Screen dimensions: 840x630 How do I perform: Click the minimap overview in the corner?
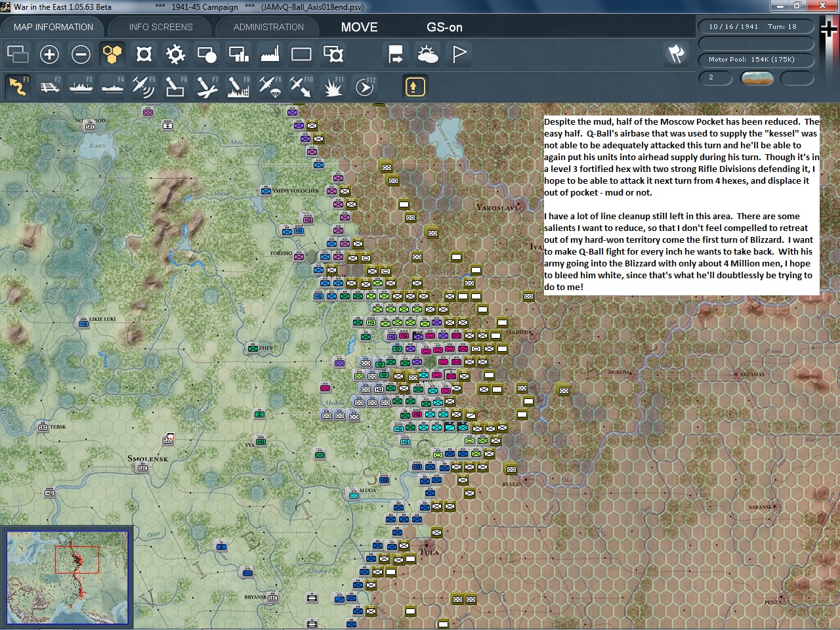(x=67, y=577)
